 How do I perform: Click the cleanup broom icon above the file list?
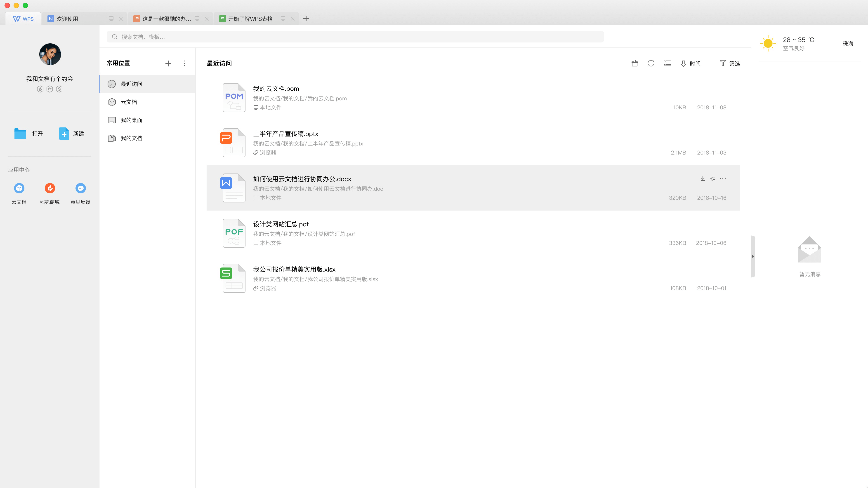pyautogui.click(x=634, y=63)
